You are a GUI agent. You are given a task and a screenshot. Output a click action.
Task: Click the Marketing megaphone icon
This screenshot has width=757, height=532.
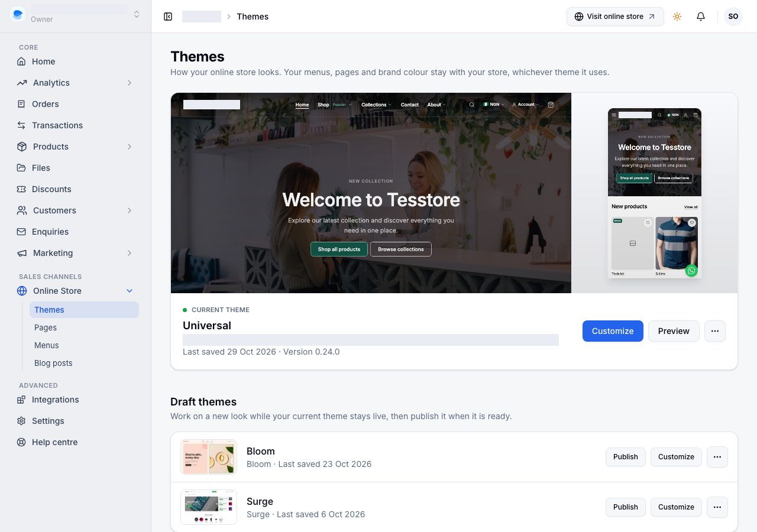22,253
